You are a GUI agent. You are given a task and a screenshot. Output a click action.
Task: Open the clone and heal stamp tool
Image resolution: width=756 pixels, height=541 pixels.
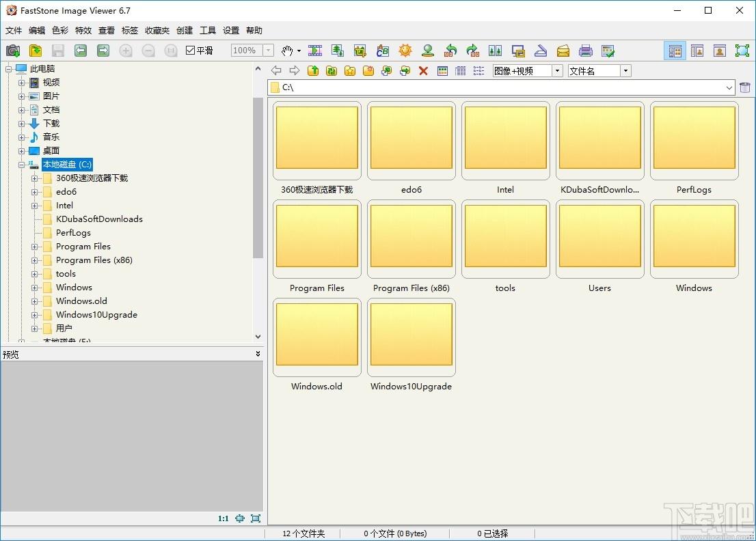(428, 51)
